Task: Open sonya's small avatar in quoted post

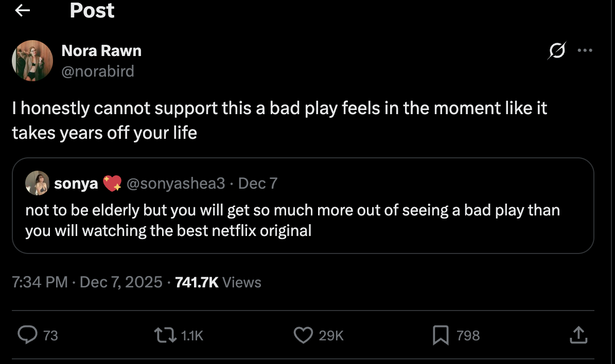Action: coord(36,184)
